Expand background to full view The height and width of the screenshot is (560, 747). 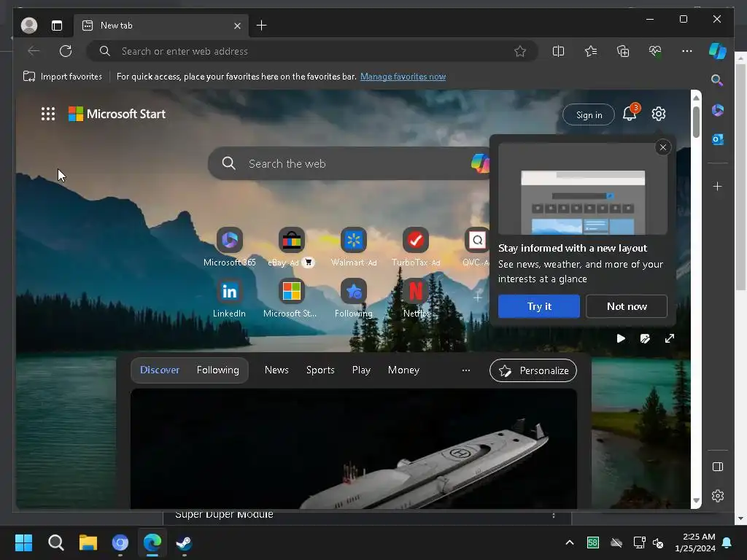coord(670,338)
